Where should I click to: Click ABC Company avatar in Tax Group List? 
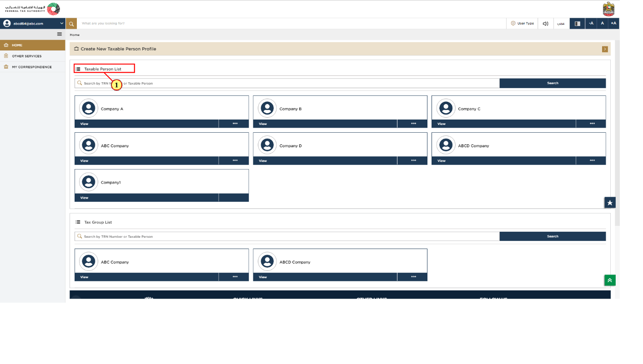tap(89, 261)
